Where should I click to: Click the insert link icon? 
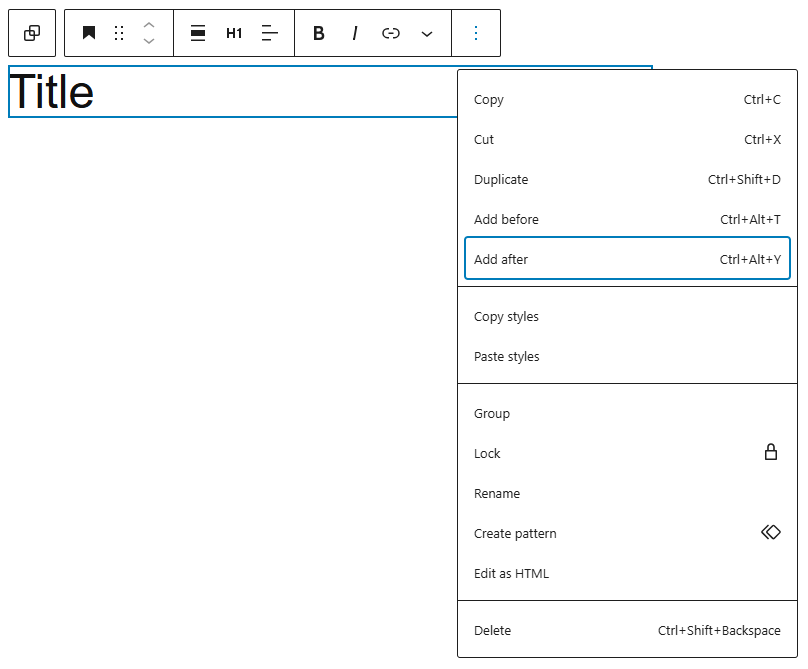pyautogui.click(x=391, y=33)
